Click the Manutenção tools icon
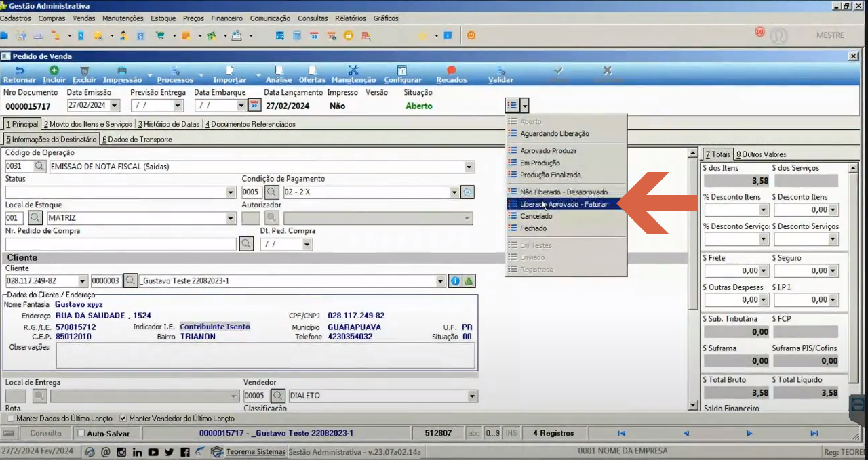This screenshot has width=868, height=460. point(353,70)
